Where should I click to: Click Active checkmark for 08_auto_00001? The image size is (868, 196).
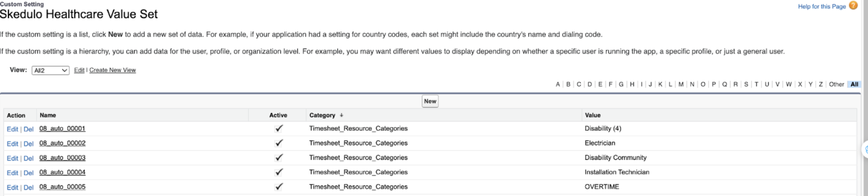278,128
